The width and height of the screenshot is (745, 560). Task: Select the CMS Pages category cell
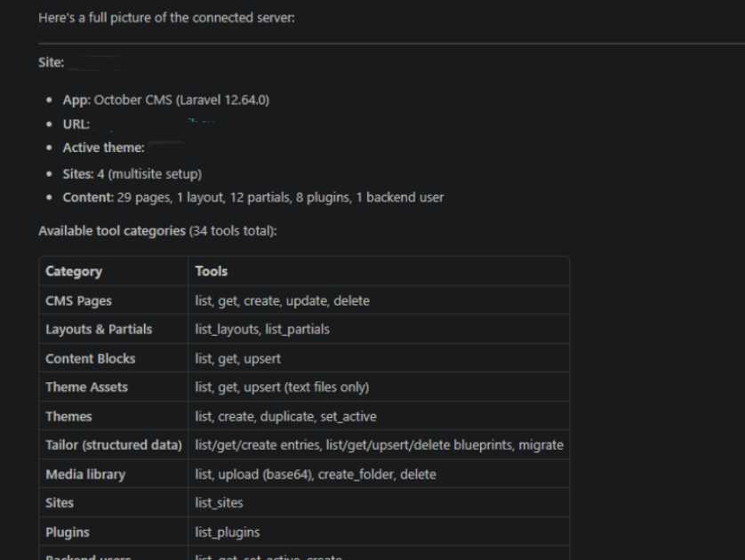click(78, 300)
